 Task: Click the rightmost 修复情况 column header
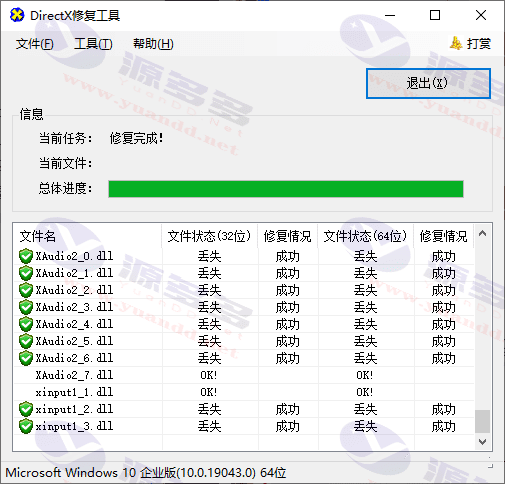tap(443, 236)
